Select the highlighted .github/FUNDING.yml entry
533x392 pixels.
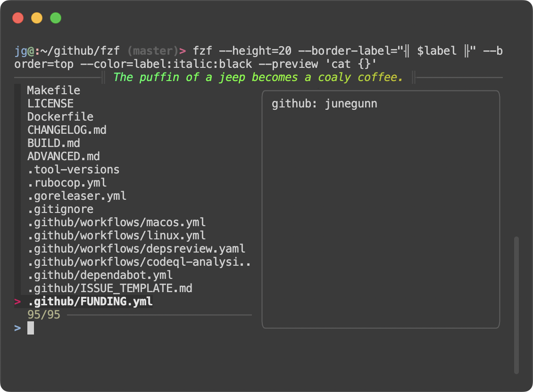coord(90,301)
